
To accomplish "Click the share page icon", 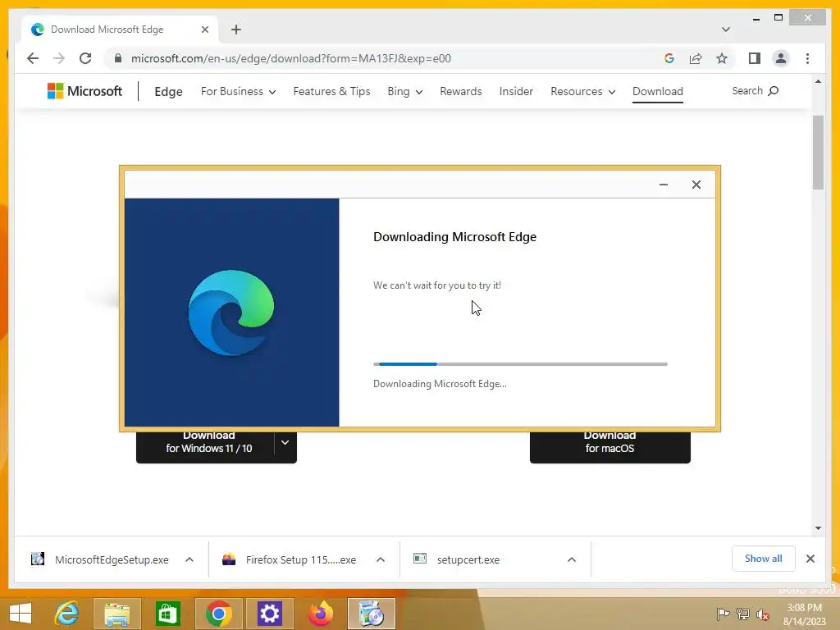I will [696, 58].
